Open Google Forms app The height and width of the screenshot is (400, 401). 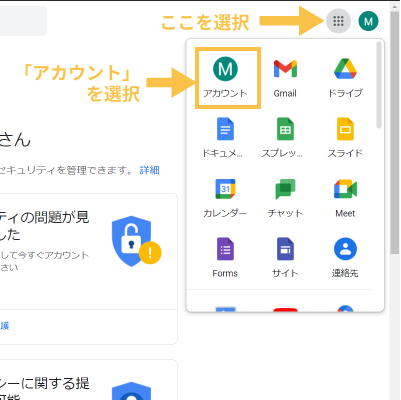point(225,258)
